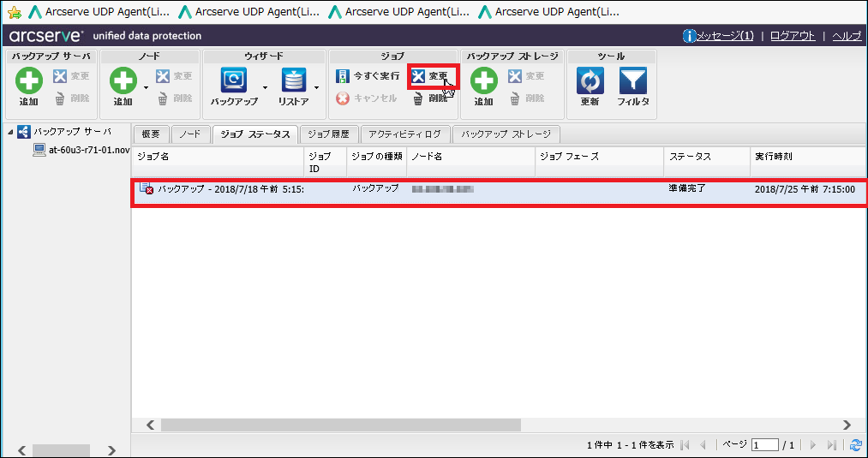Open the アクティビティ ログ tab
Image resolution: width=868 pixels, height=458 pixels.
[404, 134]
